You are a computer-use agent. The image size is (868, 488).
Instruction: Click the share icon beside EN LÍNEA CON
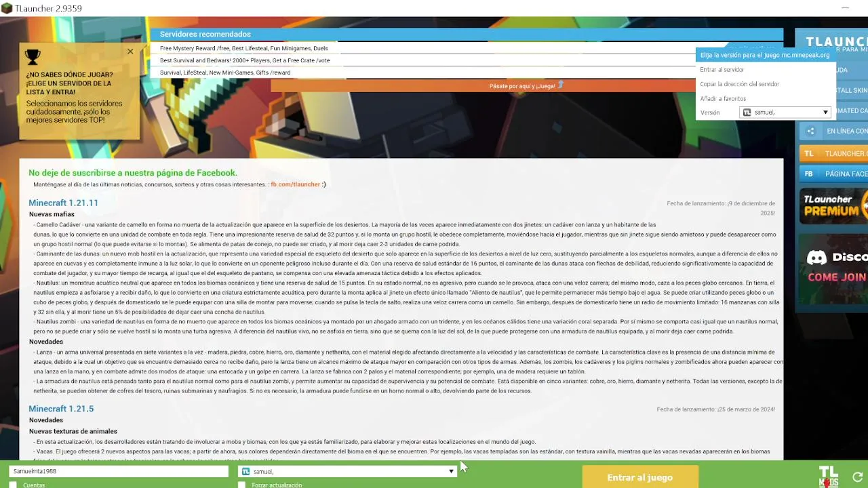(810, 131)
